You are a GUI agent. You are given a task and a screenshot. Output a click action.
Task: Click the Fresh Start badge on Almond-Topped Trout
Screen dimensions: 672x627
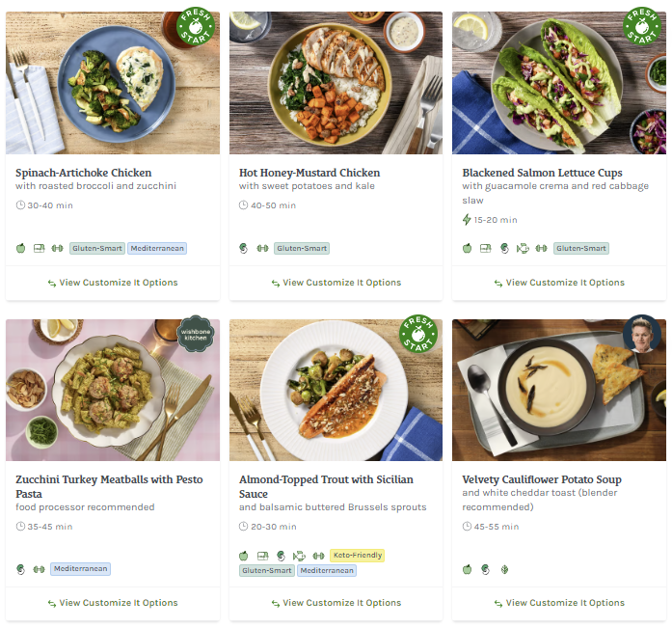point(418,335)
